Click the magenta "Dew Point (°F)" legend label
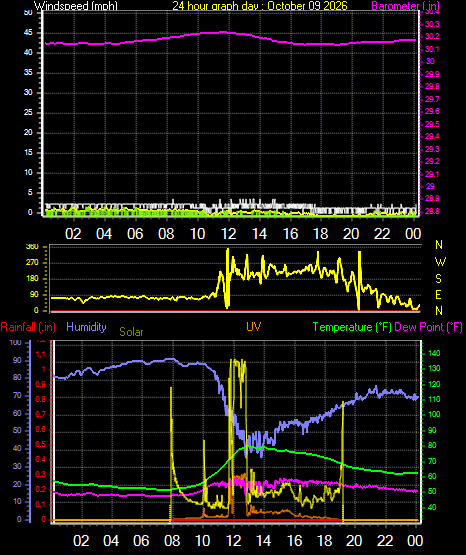The height and width of the screenshot is (555, 466). pos(428,327)
